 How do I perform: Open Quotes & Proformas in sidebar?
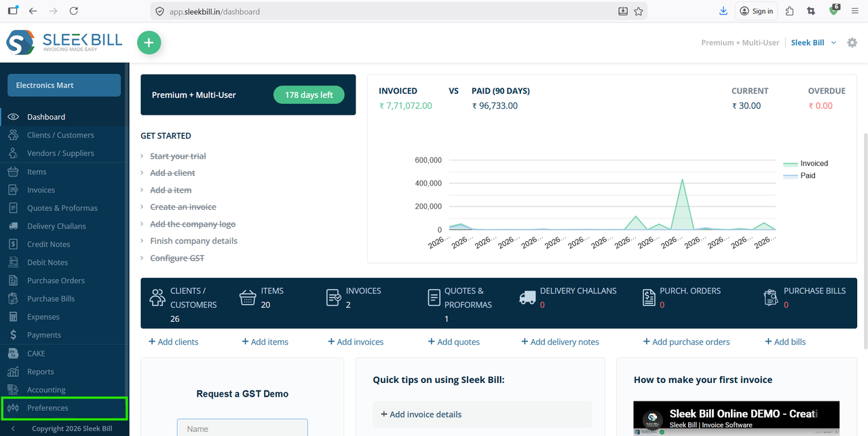pyautogui.click(x=62, y=208)
